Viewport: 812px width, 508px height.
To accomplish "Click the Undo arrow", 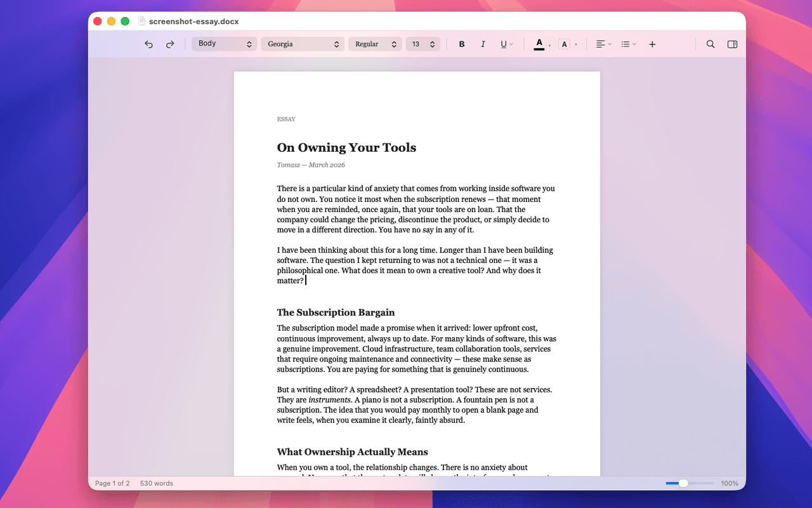I will point(148,44).
